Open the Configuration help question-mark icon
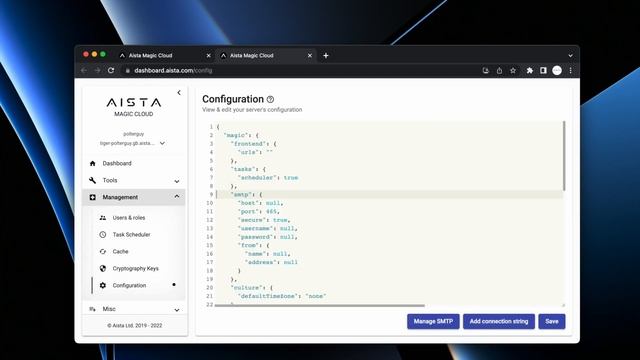 click(x=270, y=99)
